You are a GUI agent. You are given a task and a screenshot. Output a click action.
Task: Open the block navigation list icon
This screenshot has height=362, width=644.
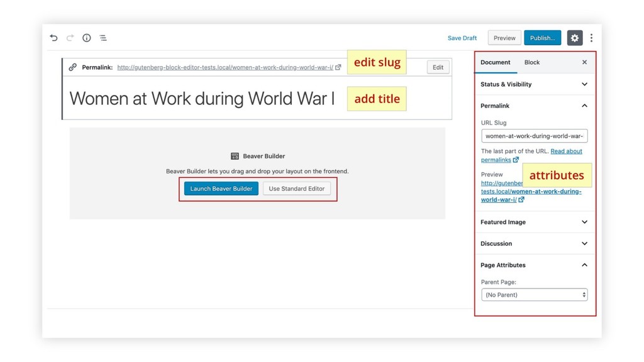[x=103, y=38]
